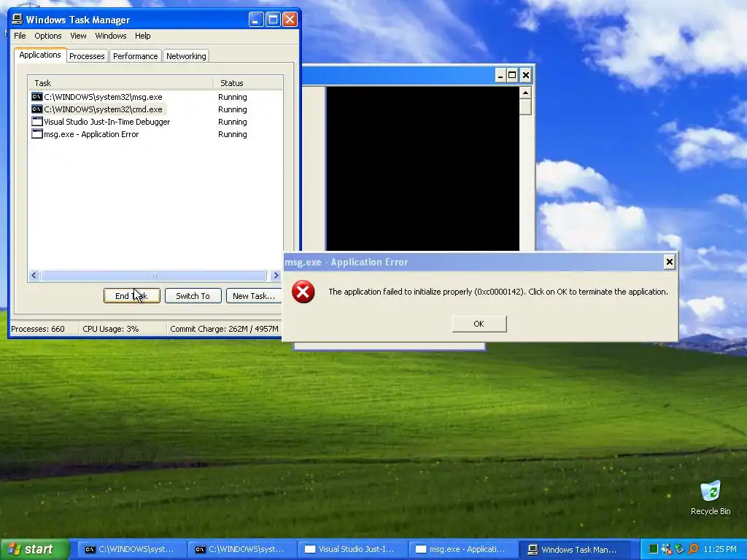Click the left arrow of the task list scrollbar
This screenshot has height=560, width=747.
click(34, 275)
